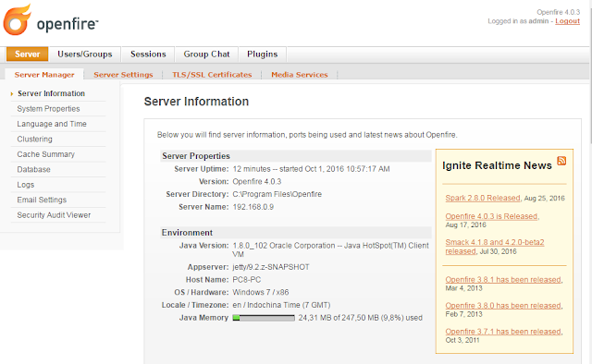Open System Properties in sidebar
The image size is (592, 364).
[x=48, y=109]
